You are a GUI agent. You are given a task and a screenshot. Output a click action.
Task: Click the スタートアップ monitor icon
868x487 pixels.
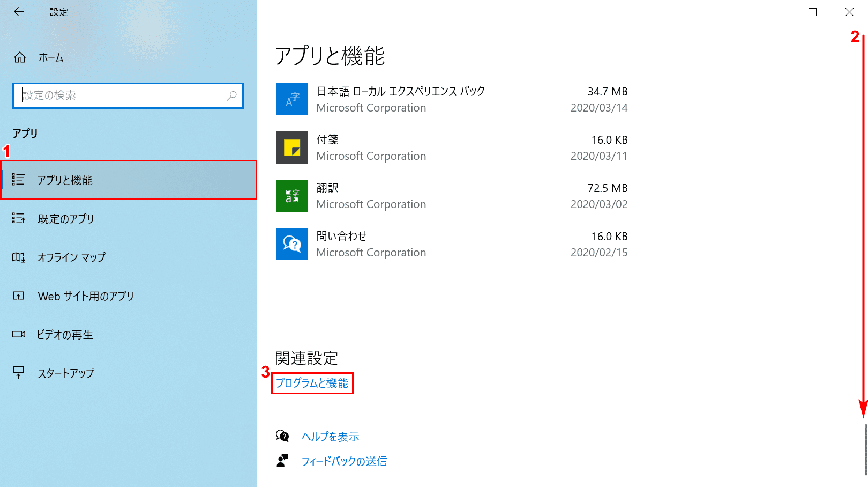click(19, 373)
